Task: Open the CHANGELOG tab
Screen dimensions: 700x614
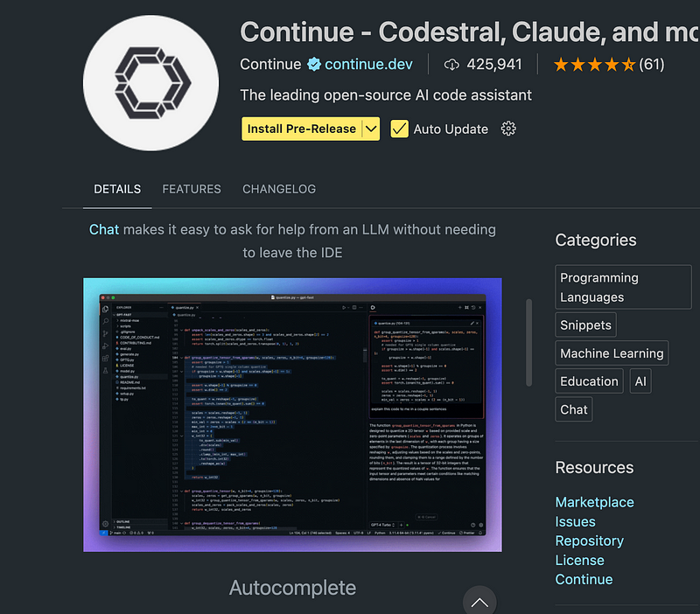Action: click(279, 189)
